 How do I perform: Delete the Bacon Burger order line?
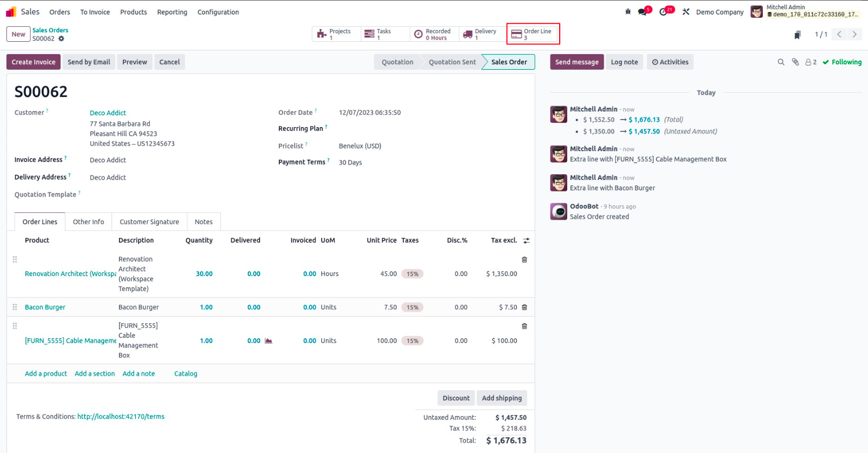pyautogui.click(x=524, y=307)
